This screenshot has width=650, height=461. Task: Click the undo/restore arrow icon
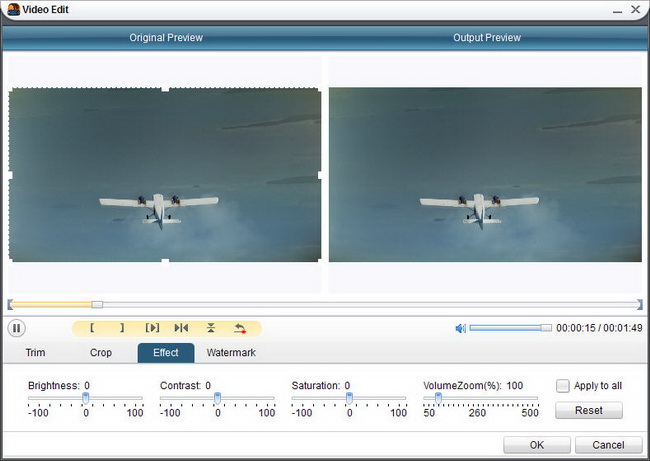(x=240, y=328)
